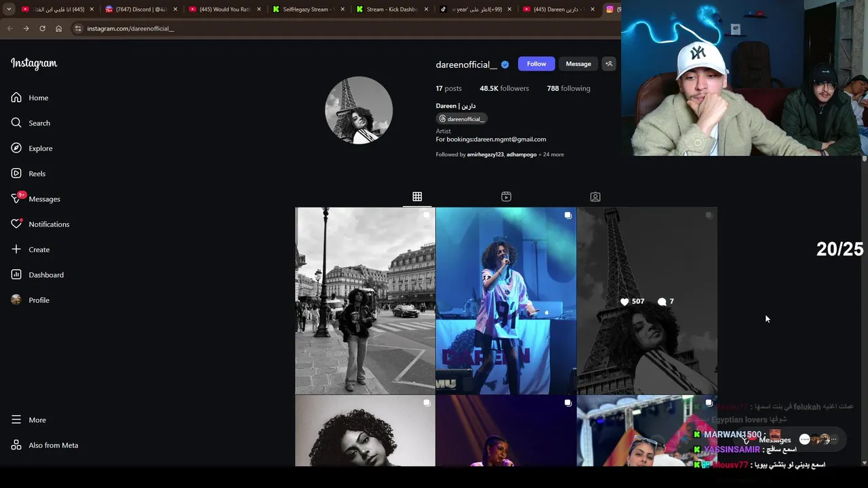Screen dimensions: 868x488
Task: Click the verified badge next to username
Action: tap(505, 64)
